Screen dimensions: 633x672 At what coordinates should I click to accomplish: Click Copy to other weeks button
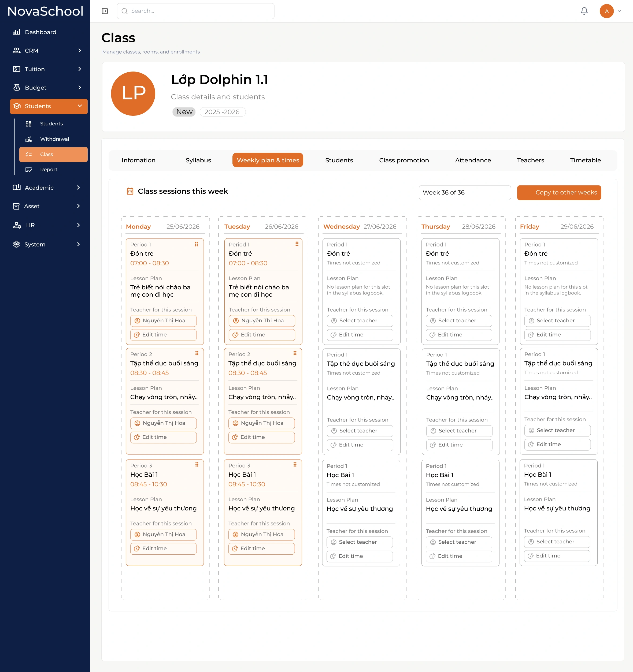click(x=559, y=193)
